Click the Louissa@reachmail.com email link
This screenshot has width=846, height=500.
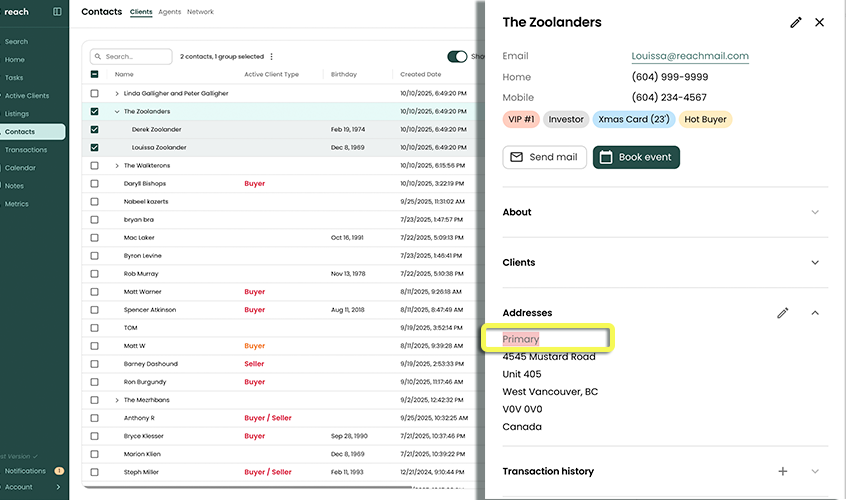[690, 56]
